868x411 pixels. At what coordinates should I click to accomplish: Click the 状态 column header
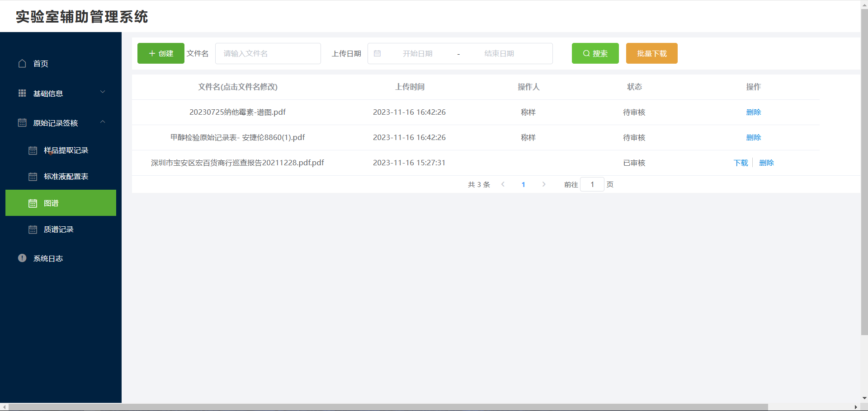pos(634,87)
